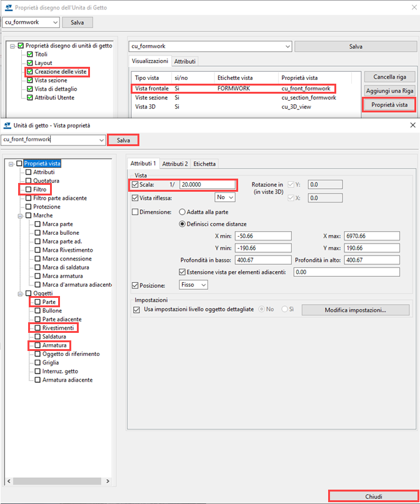Collapse the Proprietà vista tree root

[11, 164]
